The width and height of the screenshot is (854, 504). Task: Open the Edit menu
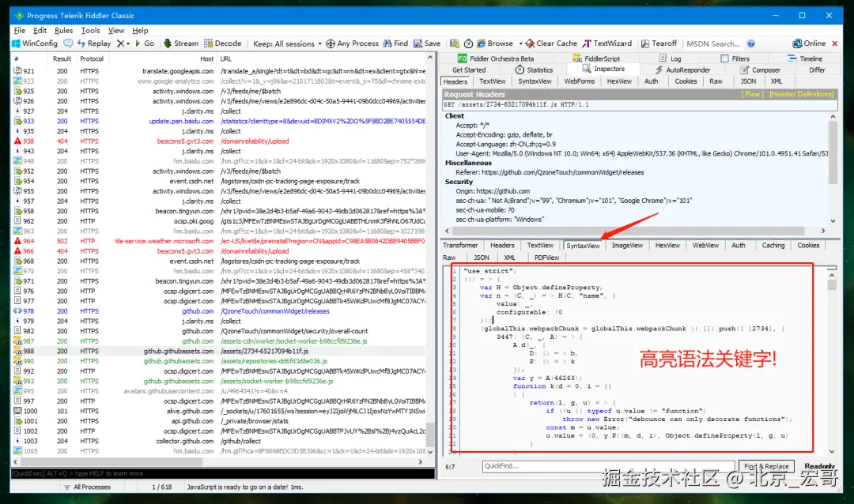40,31
